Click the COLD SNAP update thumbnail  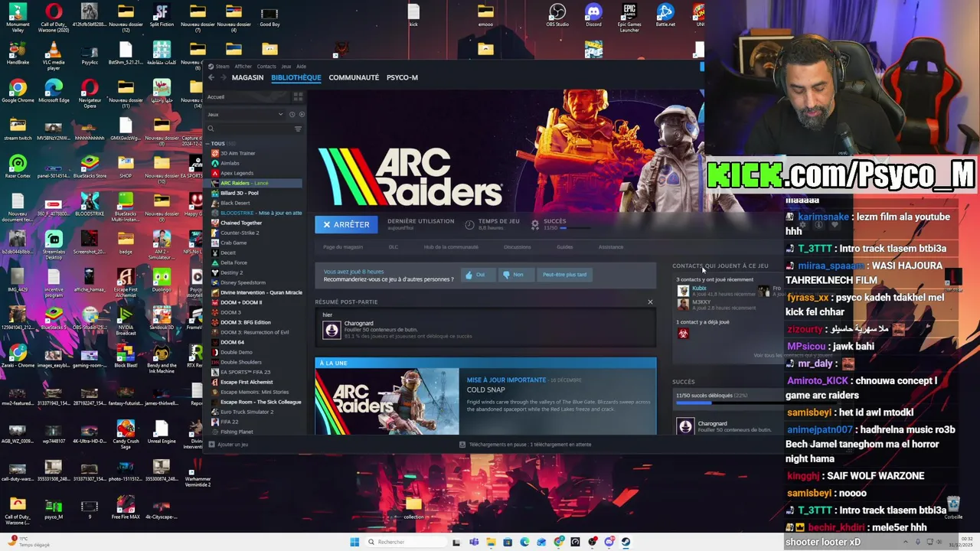click(387, 402)
